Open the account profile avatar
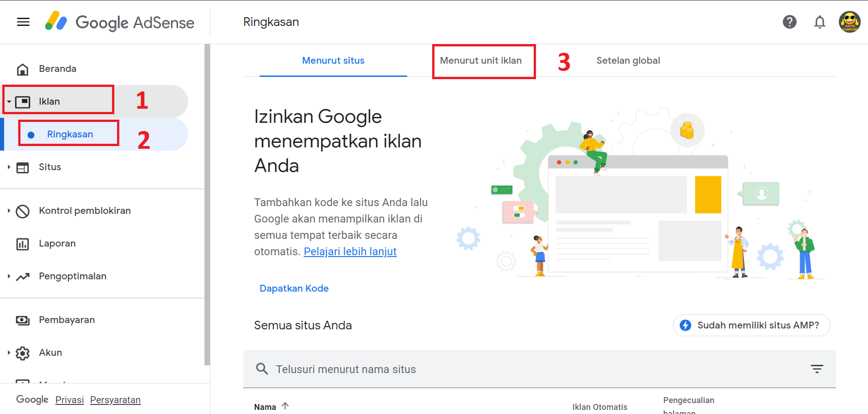868x414 pixels. pyautogui.click(x=849, y=22)
